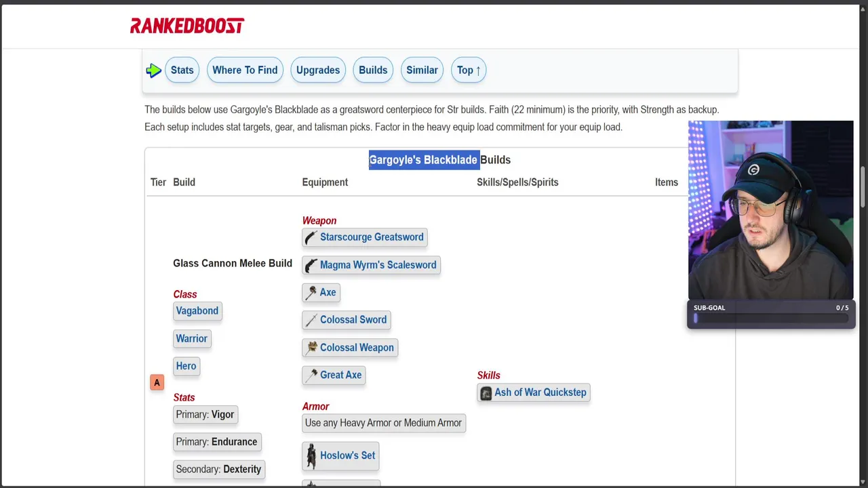Click the Skills red heading

[x=488, y=375]
